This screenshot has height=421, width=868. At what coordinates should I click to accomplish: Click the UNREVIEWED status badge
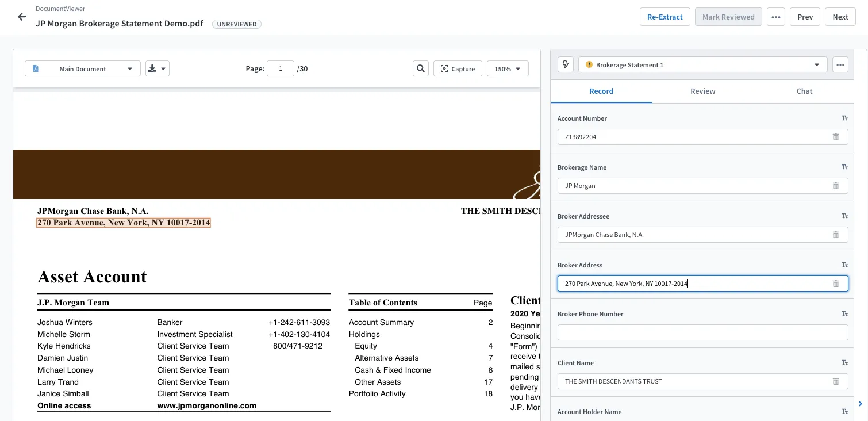pos(237,24)
